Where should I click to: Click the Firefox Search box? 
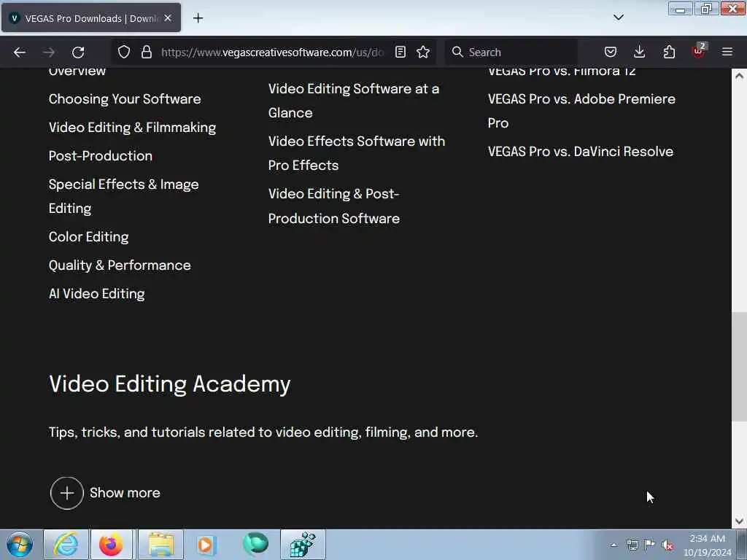coord(511,52)
